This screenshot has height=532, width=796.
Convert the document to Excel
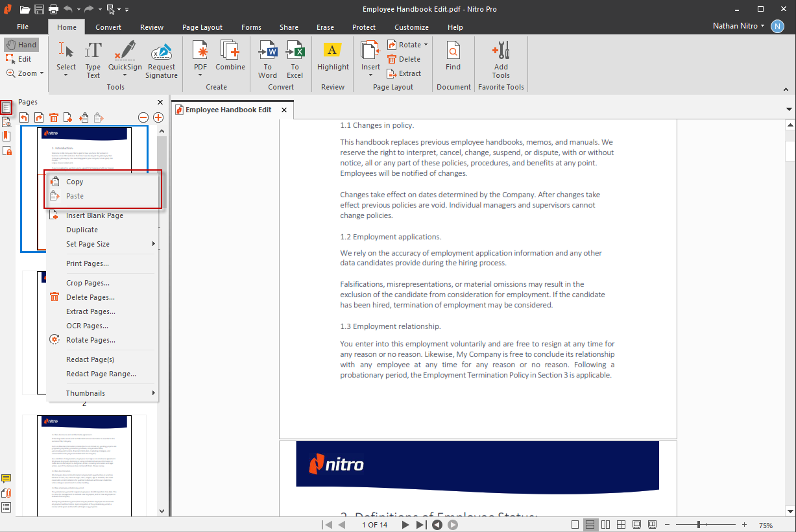pyautogui.click(x=295, y=58)
